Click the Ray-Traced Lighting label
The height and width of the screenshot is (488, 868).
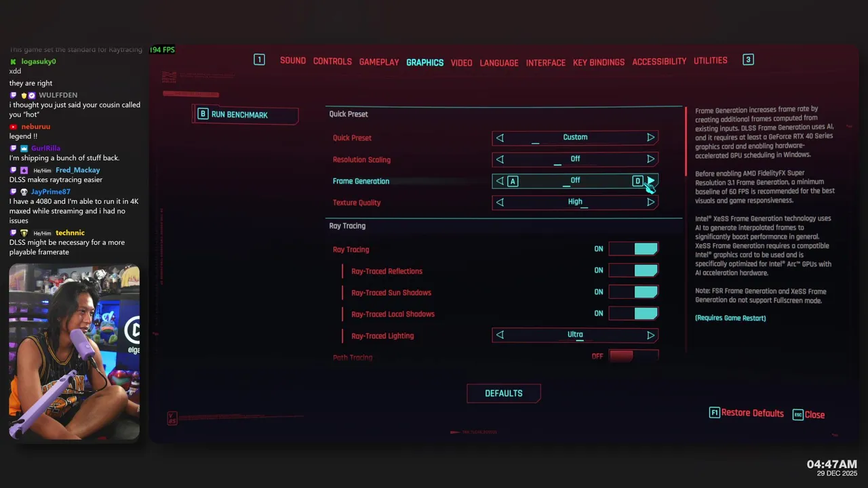382,336
